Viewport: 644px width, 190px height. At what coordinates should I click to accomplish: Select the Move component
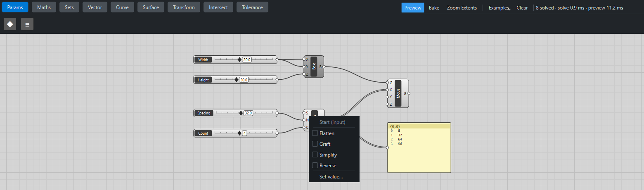(x=398, y=93)
